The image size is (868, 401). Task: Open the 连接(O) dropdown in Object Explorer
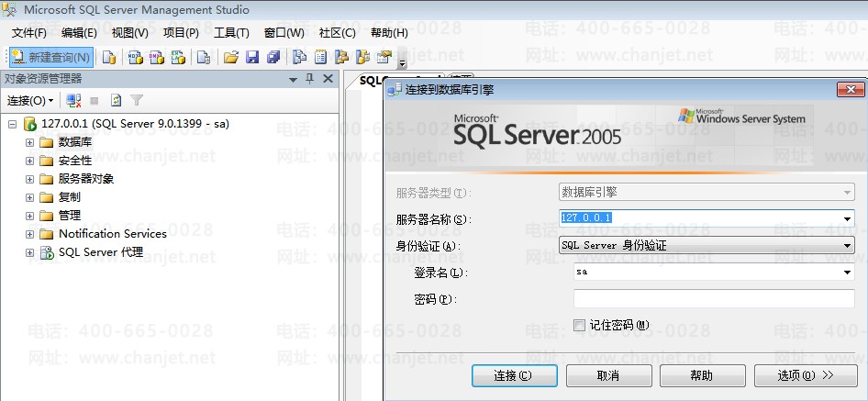click(30, 100)
